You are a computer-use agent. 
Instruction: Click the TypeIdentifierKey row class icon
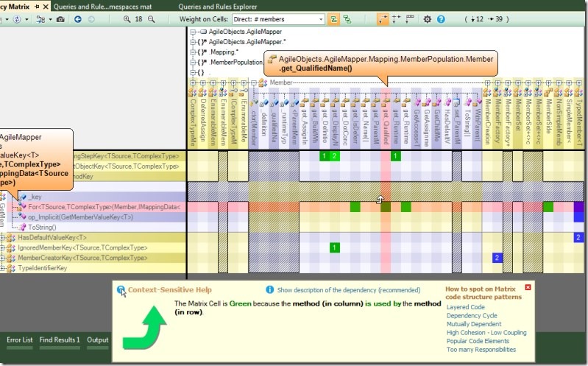click(x=11, y=268)
